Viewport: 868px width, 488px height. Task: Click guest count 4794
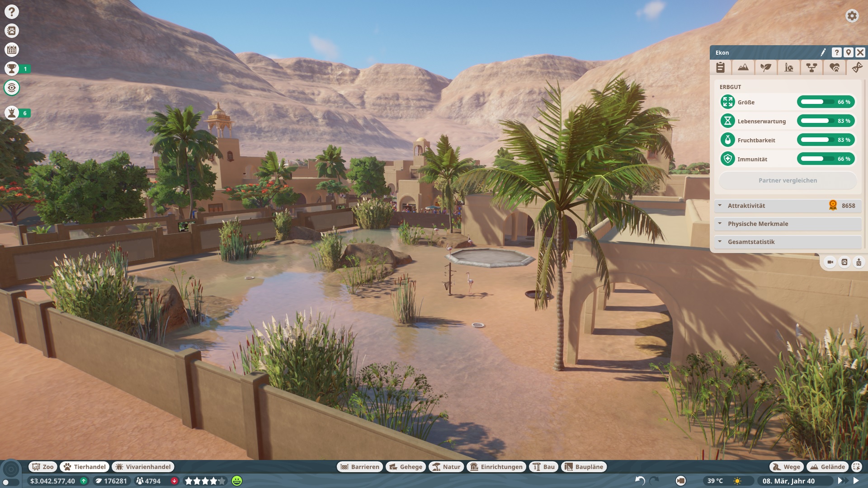coord(149,481)
